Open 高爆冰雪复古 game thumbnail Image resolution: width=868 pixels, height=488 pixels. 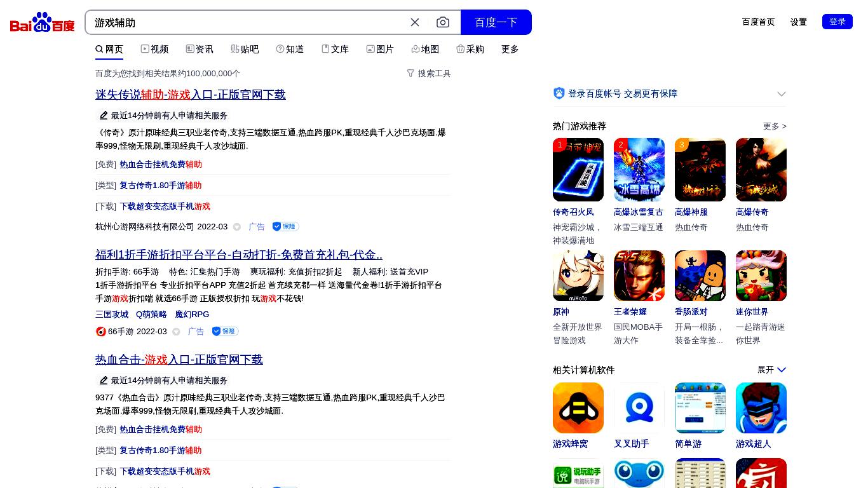pyautogui.click(x=639, y=170)
